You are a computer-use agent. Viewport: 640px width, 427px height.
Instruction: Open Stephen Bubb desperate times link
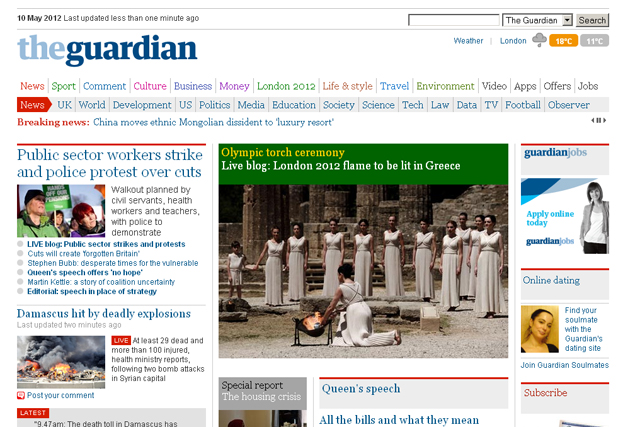tap(113, 263)
